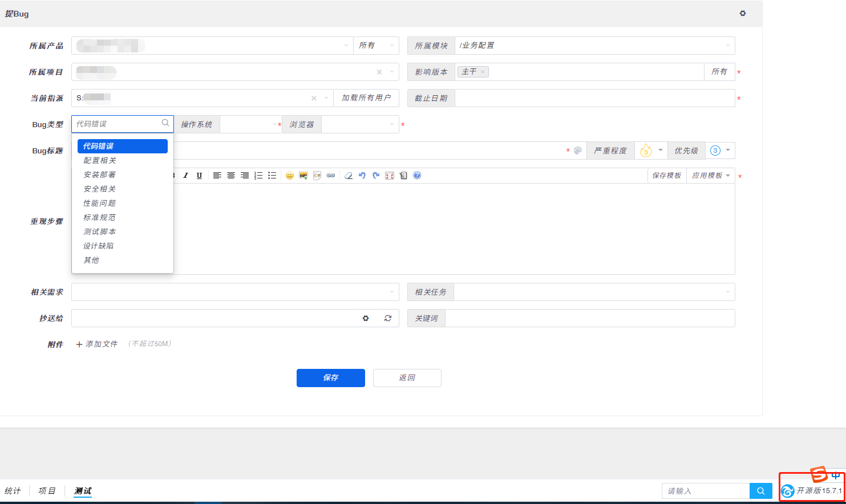Expand the 相关任务 dropdown
The width and height of the screenshot is (846, 504).
click(x=594, y=292)
